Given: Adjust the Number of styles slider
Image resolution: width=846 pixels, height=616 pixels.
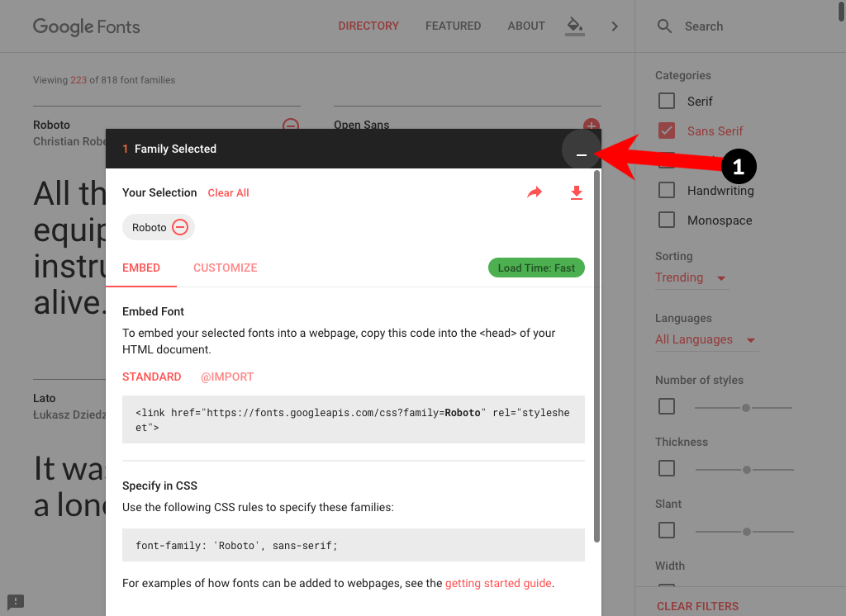Looking at the screenshot, I should point(746,408).
